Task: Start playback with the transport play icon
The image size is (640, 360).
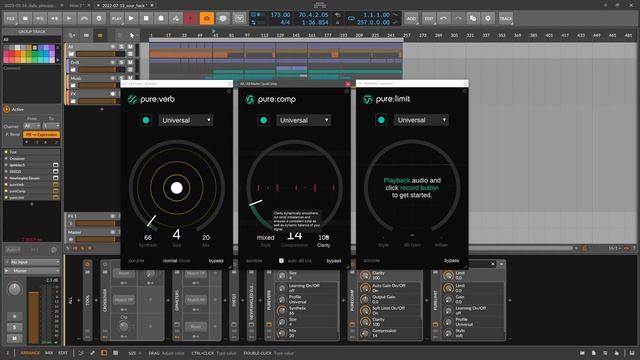Action: pos(131,18)
